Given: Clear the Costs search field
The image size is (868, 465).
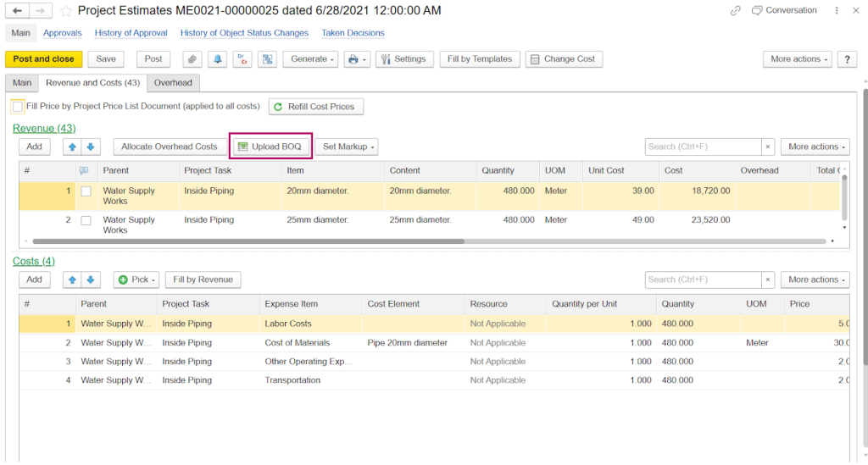Looking at the screenshot, I should click(x=768, y=280).
